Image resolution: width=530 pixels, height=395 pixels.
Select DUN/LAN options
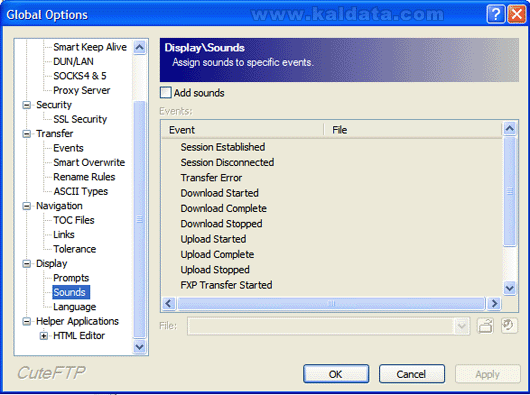tap(73, 61)
